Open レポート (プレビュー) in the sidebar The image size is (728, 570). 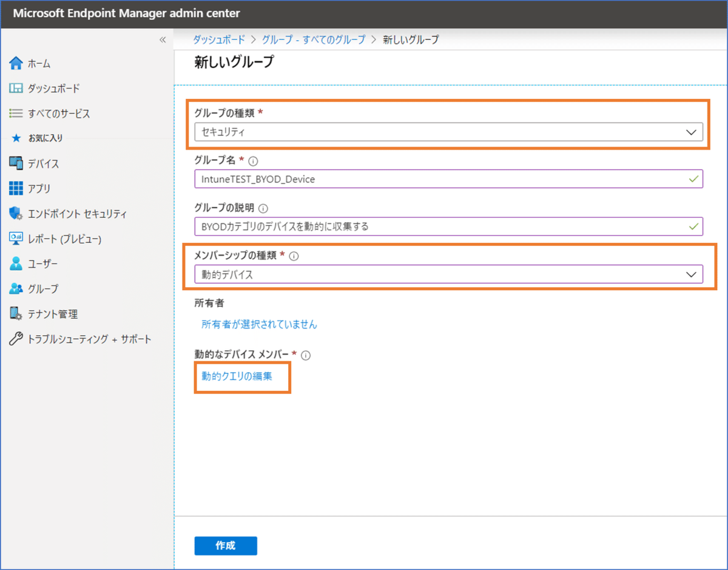coord(64,239)
